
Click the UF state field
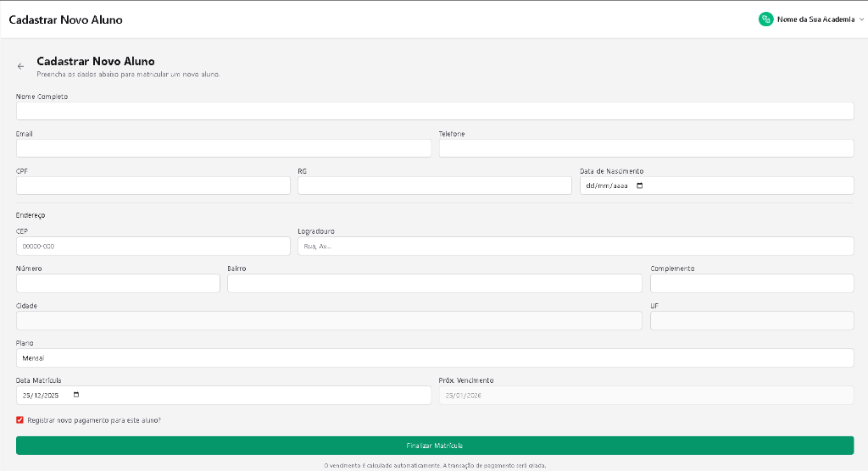[x=751, y=321]
